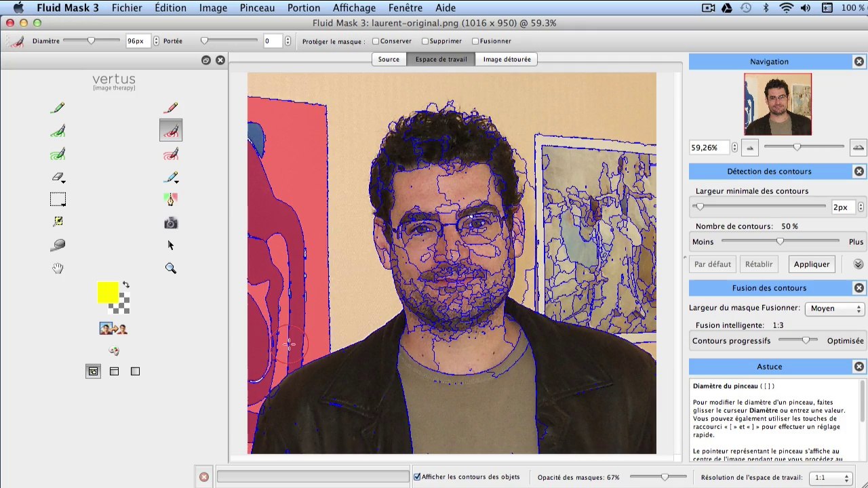This screenshot has width=868, height=488.
Task: Select the red Delete global brush
Action: point(171,155)
